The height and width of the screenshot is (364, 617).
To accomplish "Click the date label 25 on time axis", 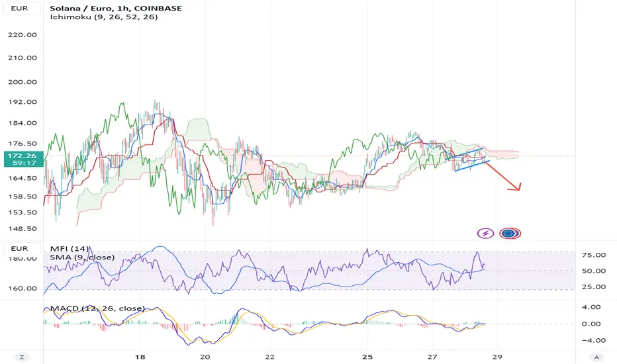I will pyautogui.click(x=367, y=357).
